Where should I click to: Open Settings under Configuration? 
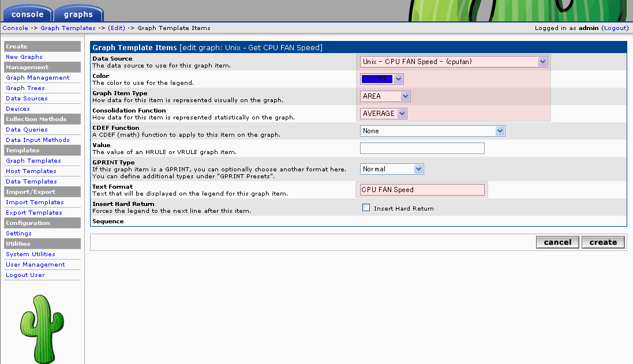click(x=18, y=234)
